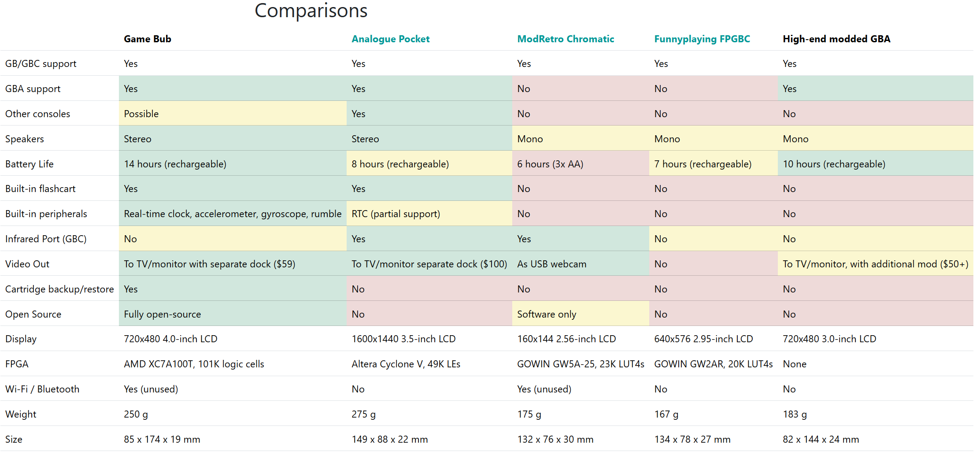Click the Game Bub column header
The width and height of the screenshot is (980, 455).
coord(147,39)
